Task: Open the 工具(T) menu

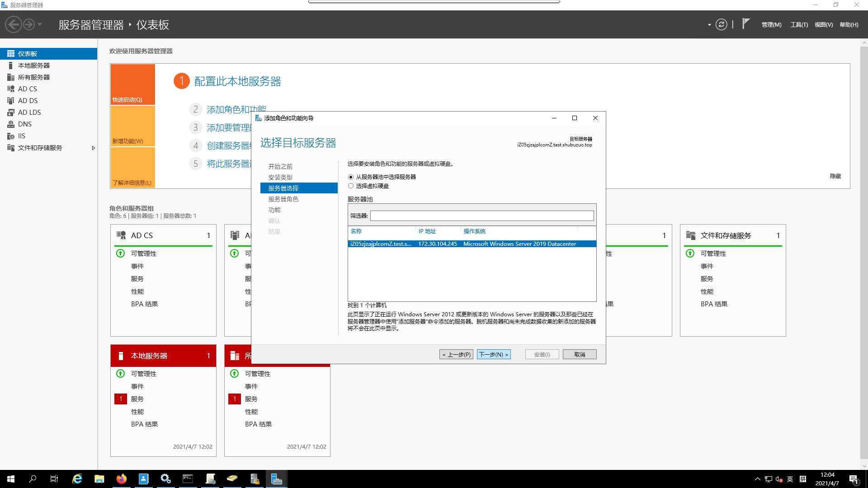Action: pyautogui.click(x=799, y=25)
